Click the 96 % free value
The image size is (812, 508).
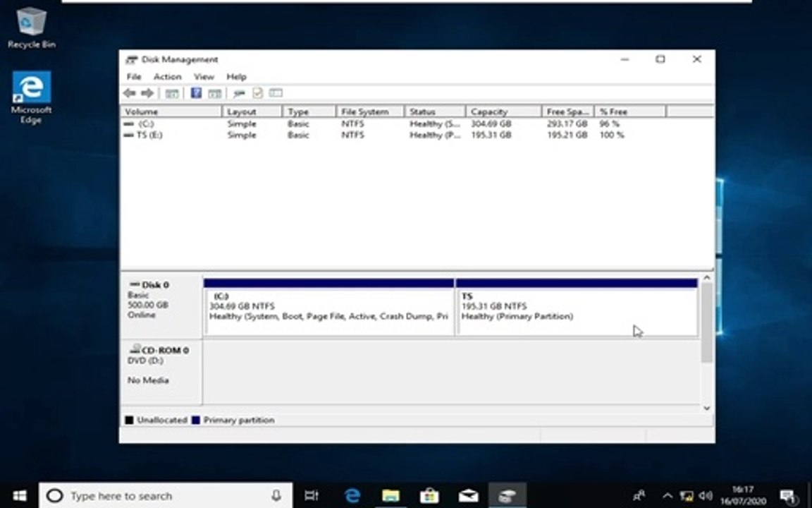pyautogui.click(x=610, y=124)
